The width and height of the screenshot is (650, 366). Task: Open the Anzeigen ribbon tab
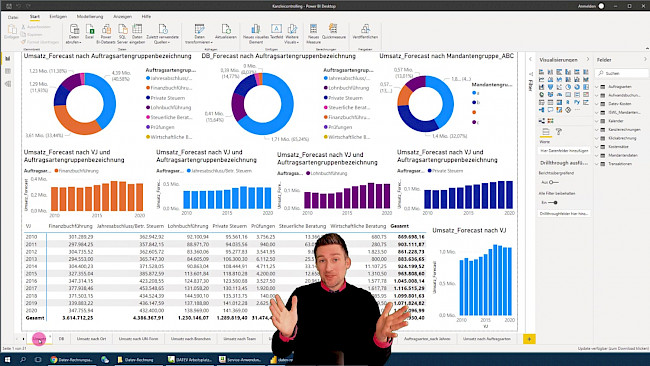point(122,17)
